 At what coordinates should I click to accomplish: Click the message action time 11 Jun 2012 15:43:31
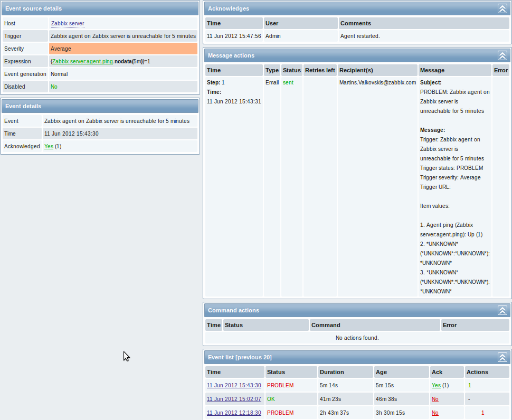click(234, 101)
